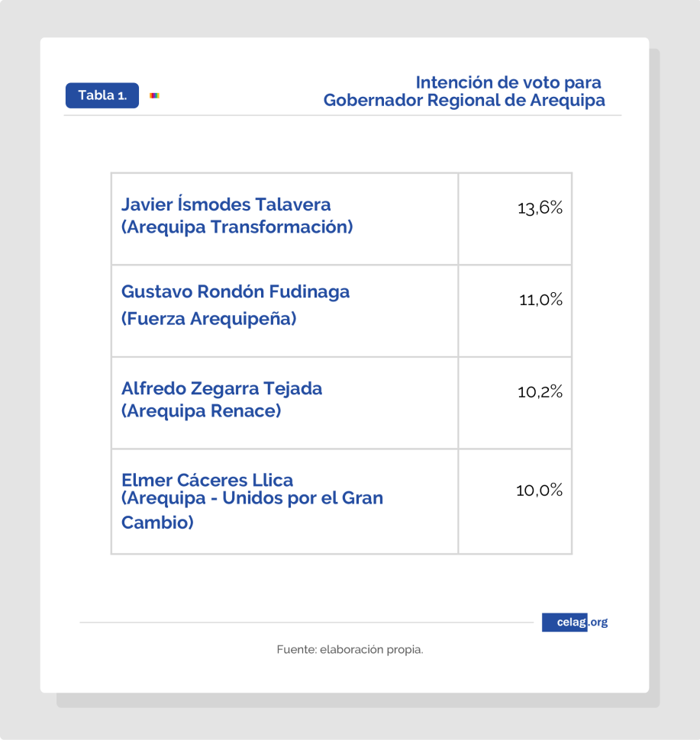Click the (Arequipa Transformación) party text
The width and height of the screenshot is (700, 740).
click(237, 227)
